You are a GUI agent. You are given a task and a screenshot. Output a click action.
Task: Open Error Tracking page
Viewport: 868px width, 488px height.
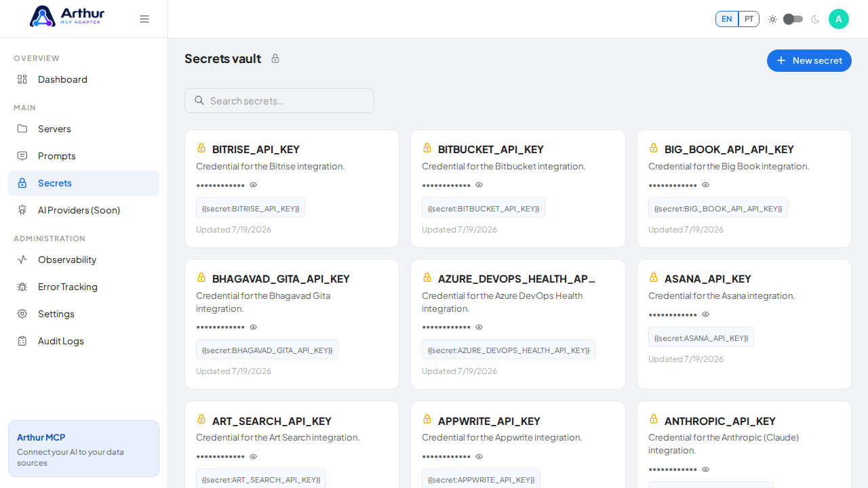[x=83, y=287]
